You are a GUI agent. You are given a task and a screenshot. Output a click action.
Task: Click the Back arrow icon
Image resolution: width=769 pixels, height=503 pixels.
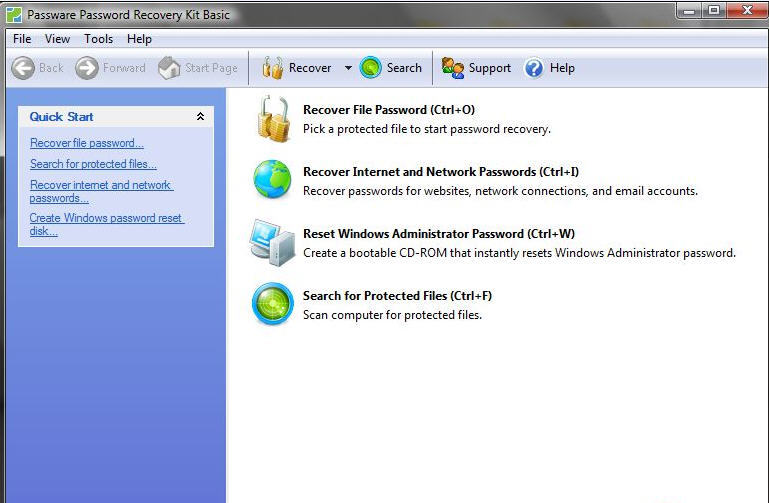[23, 68]
